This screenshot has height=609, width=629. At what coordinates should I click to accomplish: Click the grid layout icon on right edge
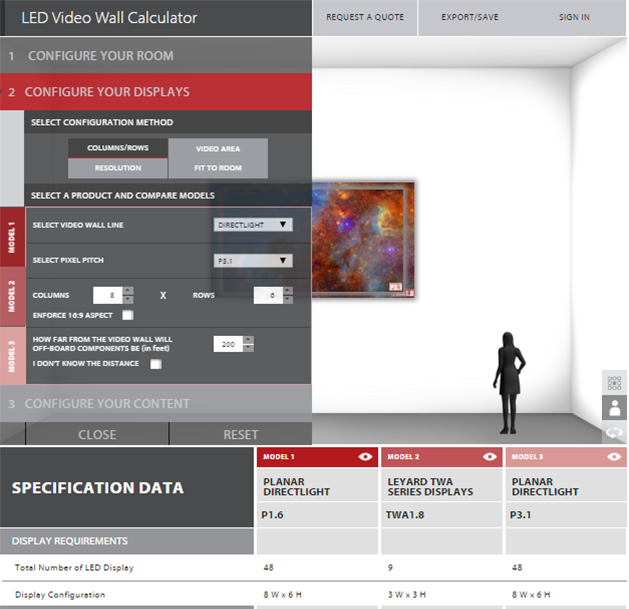point(614,383)
